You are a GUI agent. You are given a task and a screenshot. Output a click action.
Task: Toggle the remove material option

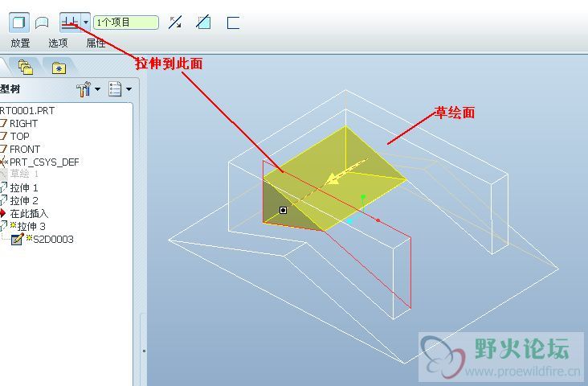[x=203, y=23]
